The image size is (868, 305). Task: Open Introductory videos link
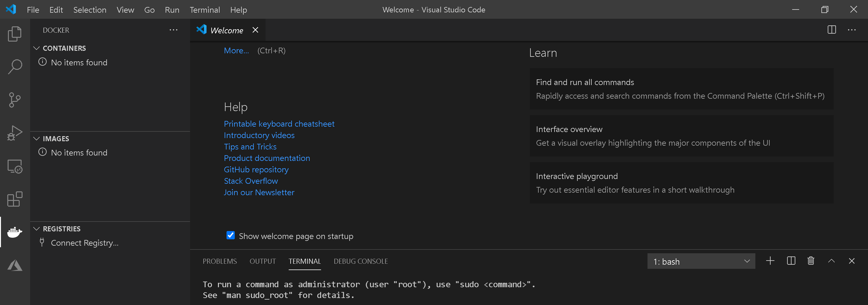tap(259, 135)
